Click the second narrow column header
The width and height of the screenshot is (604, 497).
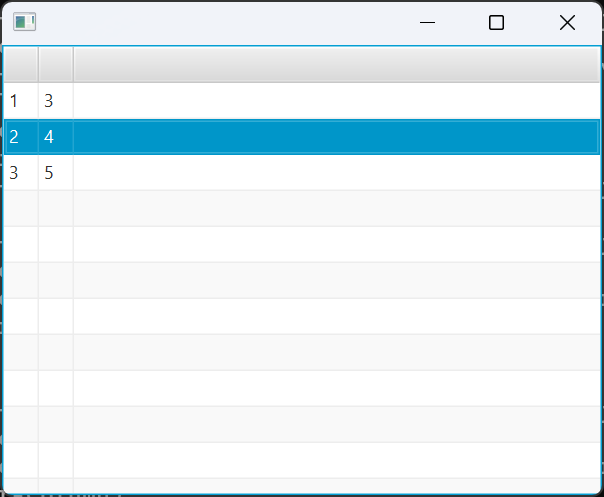pos(56,65)
